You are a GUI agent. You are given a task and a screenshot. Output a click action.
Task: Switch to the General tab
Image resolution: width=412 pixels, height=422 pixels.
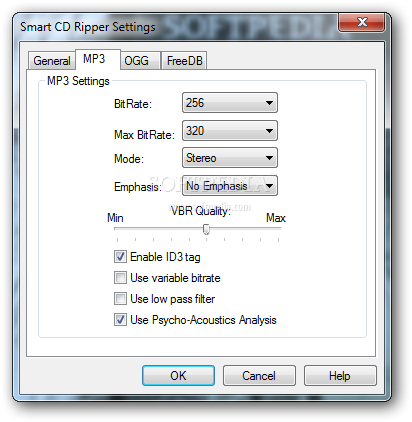(x=52, y=61)
